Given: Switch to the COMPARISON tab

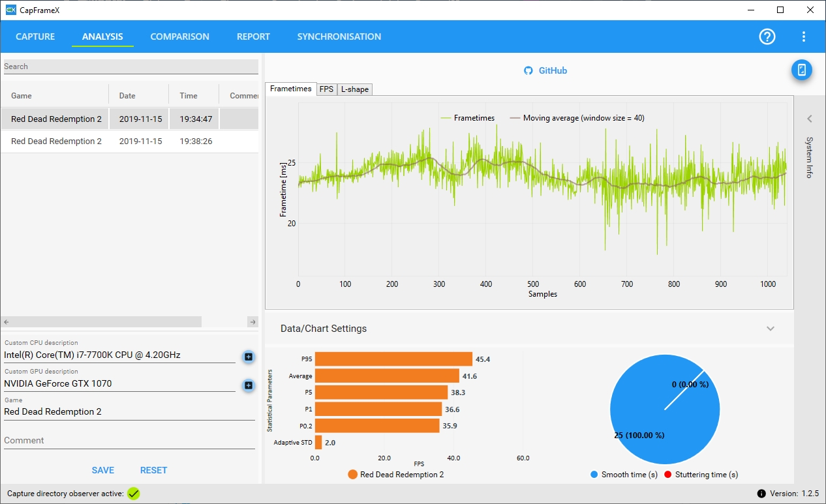Looking at the screenshot, I should [180, 37].
